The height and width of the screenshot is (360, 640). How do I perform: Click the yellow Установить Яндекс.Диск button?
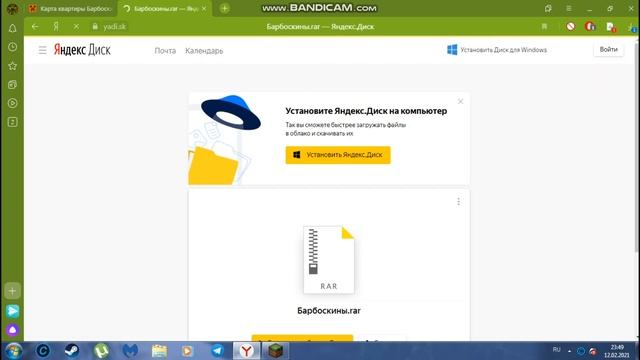pos(338,155)
